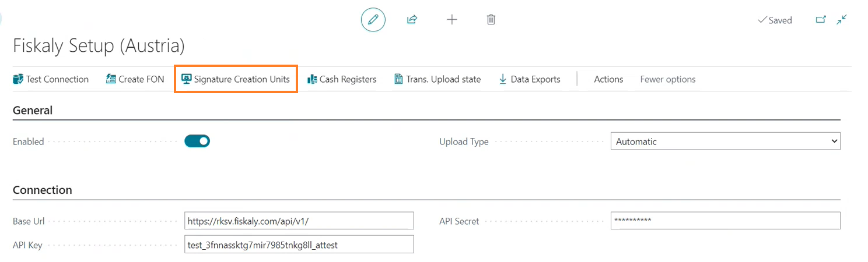Click the Cash Registers icon
The width and height of the screenshot is (868, 262).
[312, 79]
